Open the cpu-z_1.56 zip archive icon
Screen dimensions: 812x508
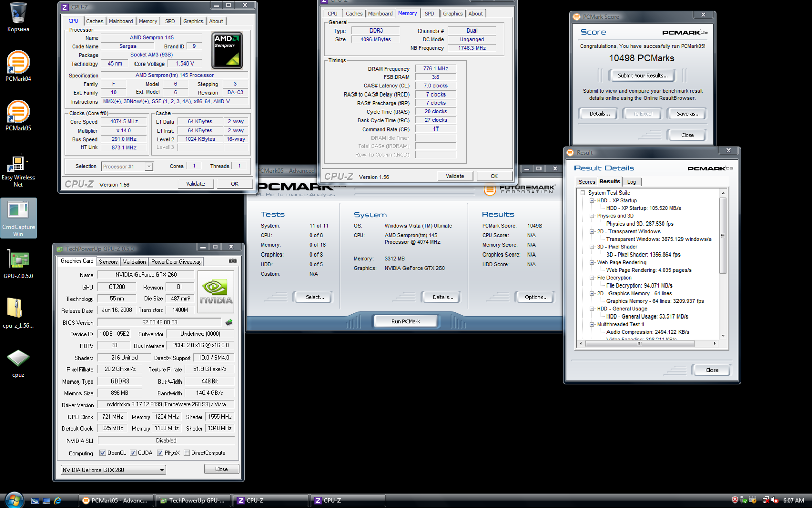tap(18, 313)
